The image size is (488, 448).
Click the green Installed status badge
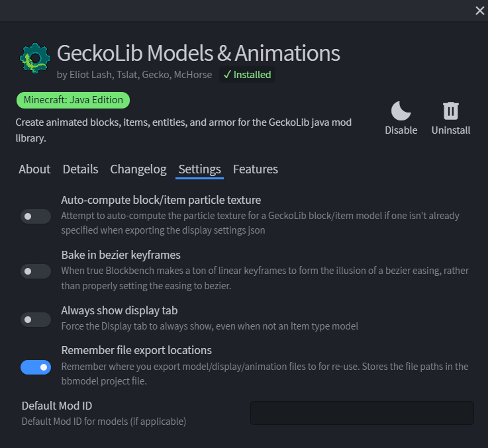(247, 75)
